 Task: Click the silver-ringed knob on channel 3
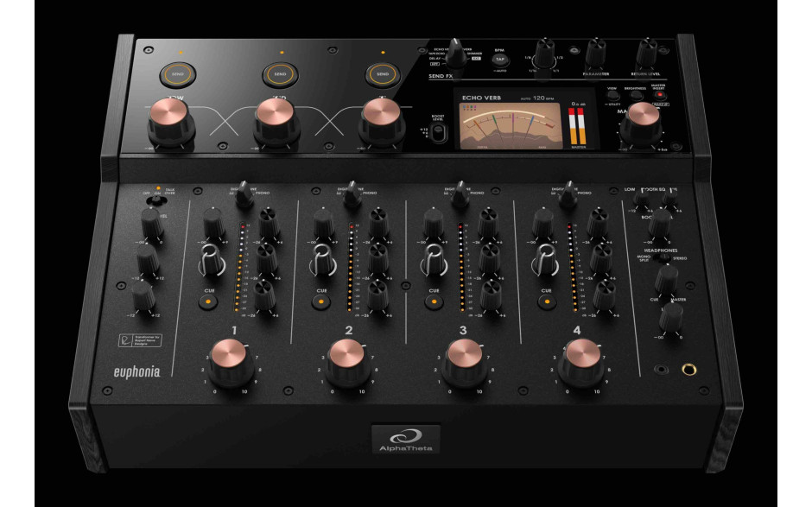[434, 261]
